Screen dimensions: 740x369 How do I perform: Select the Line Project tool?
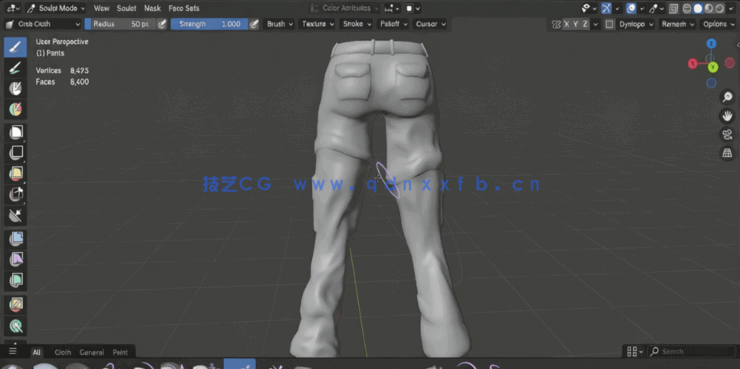click(x=16, y=215)
